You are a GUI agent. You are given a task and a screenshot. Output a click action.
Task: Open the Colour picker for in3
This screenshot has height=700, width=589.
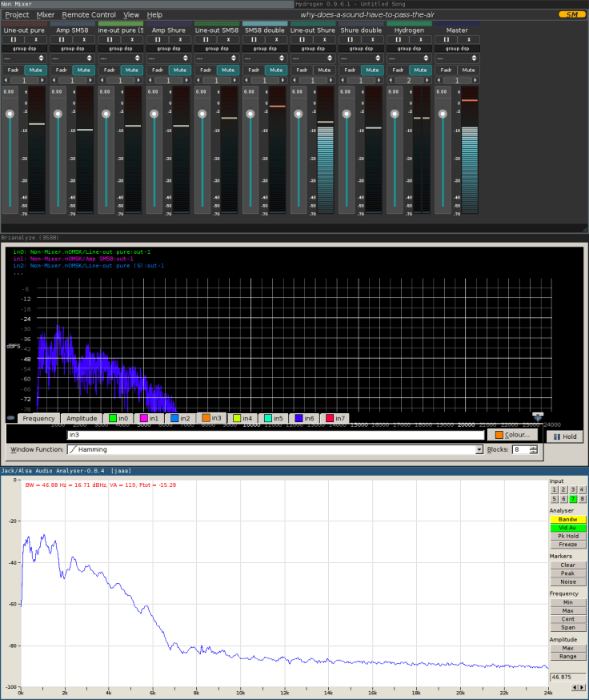coord(513,435)
